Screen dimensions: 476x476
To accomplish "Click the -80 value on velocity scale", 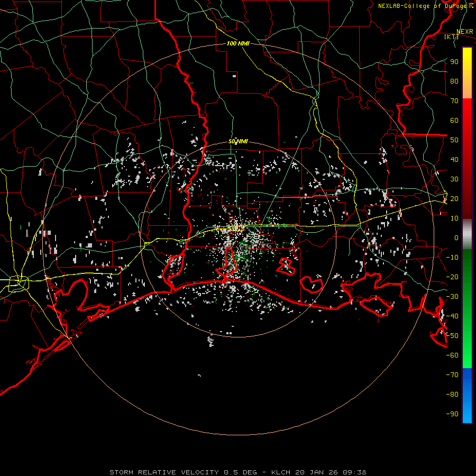I will click(452, 395).
